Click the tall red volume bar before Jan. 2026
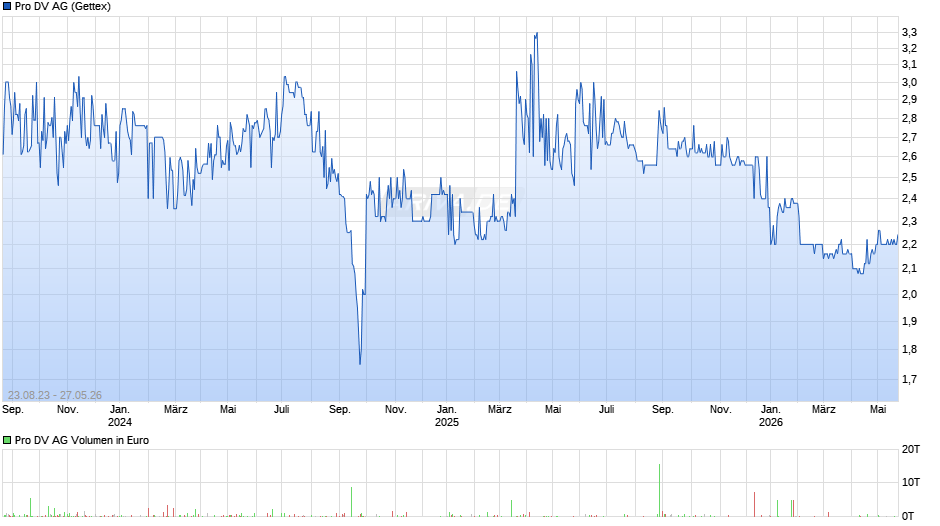Screen dimensions: 940x526 pos(755,504)
